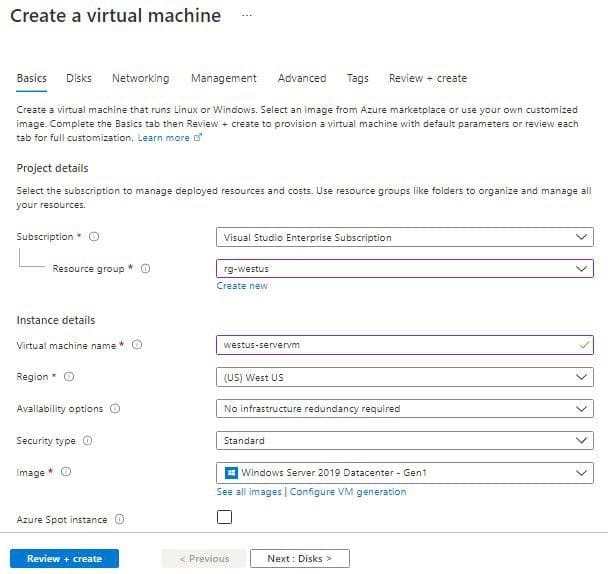Click info icon next to Image label
Image resolution: width=608 pixels, height=574 pixels.
tap(66, 472)
